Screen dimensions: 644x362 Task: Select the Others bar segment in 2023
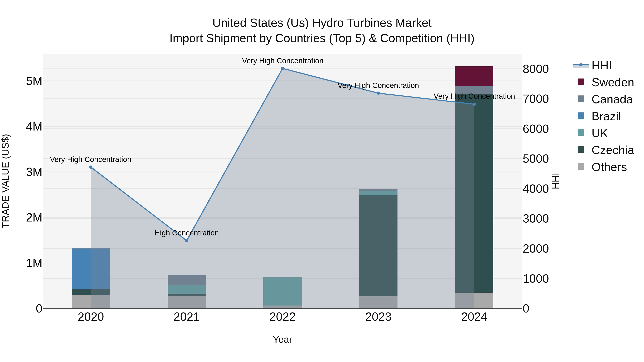click(x=378, y=302)
